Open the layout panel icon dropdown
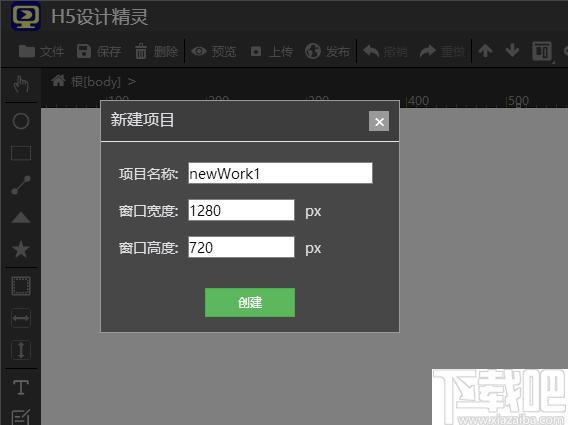Screen dimensions: 568x425 coord(542,51)
